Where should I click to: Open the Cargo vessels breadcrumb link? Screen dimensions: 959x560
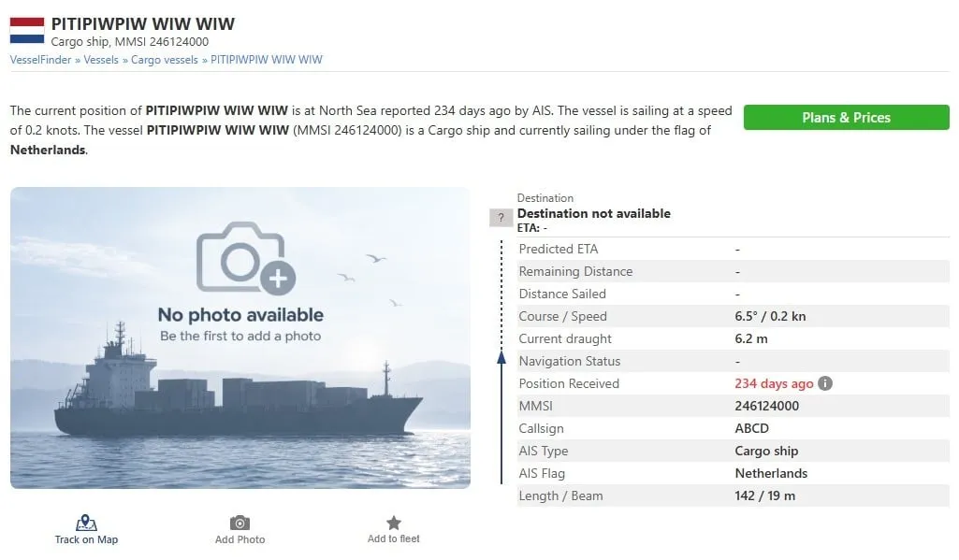click(165, 60)
